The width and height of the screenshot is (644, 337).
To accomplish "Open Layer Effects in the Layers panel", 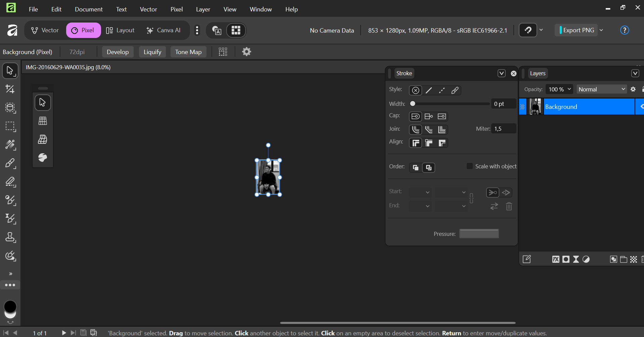I will pos(556,259).
